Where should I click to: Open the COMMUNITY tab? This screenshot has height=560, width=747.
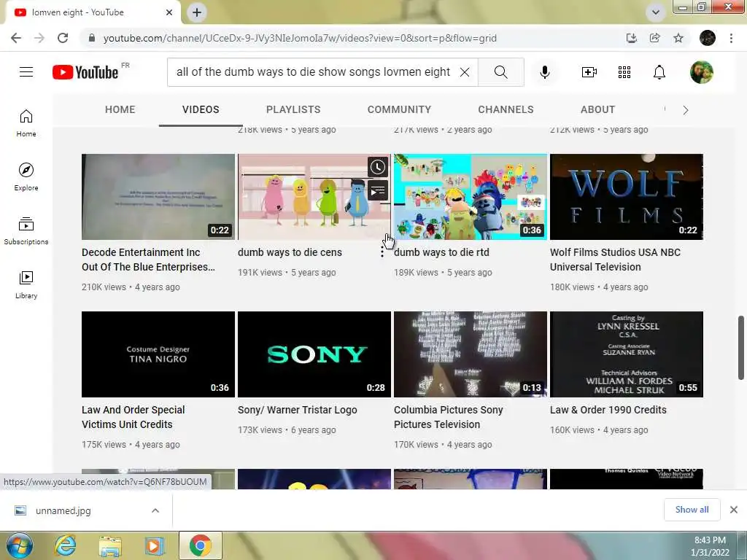point(399,109)
